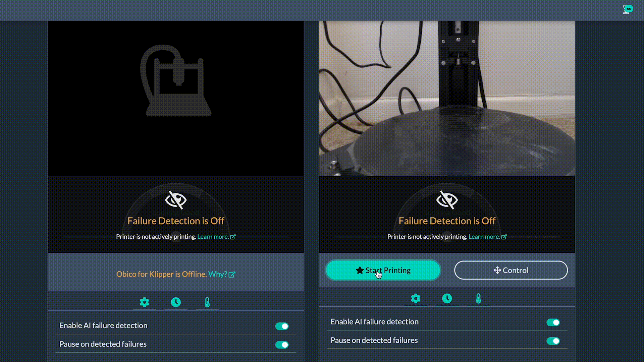Click the webcam stream of the online printer

tap(447, 98)
